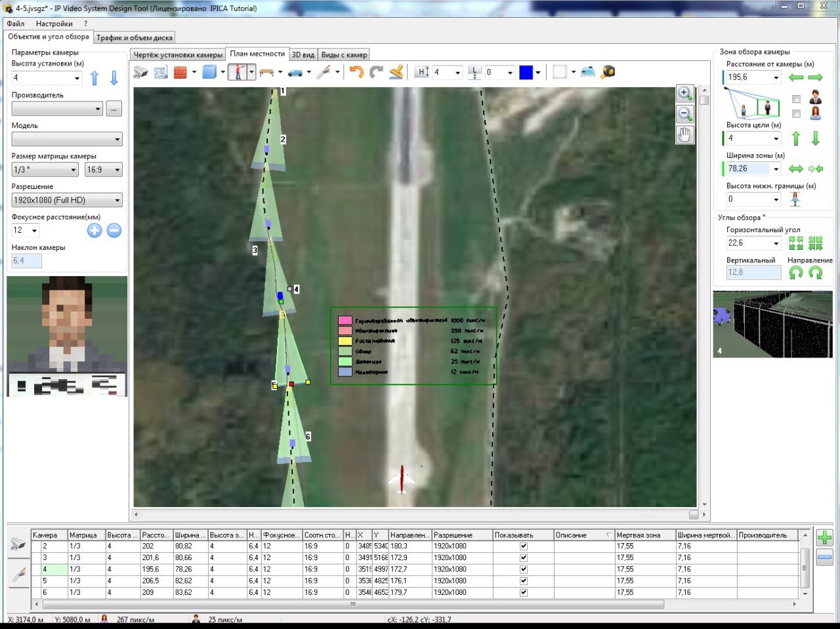Uncheck Показывать for camera 2 row
The width and height of the screenshot is (840, 629).
(523, 546)
